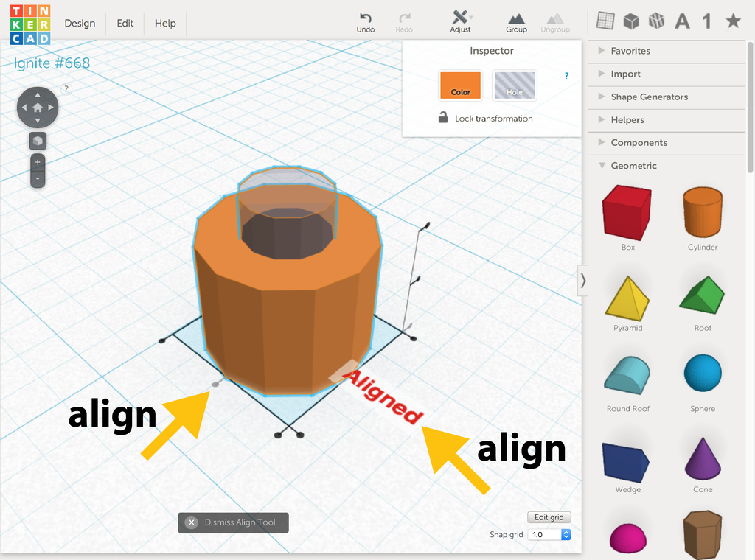Viewport: 755px width, 560px height.
Task: Click navigation help question mark
Action: click(66, 88)
